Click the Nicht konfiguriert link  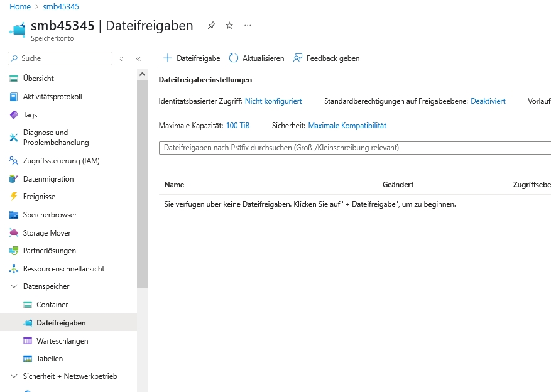pos(273,101)
